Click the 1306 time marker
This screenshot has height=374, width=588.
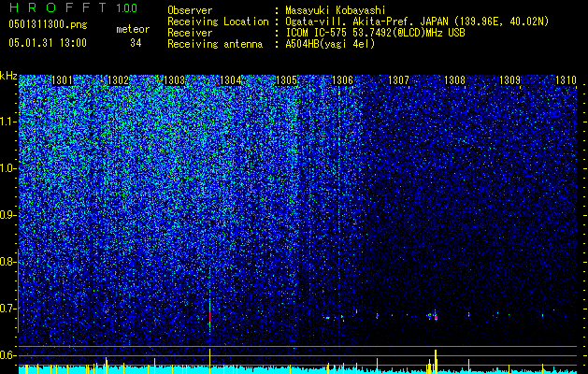[342, 80]
